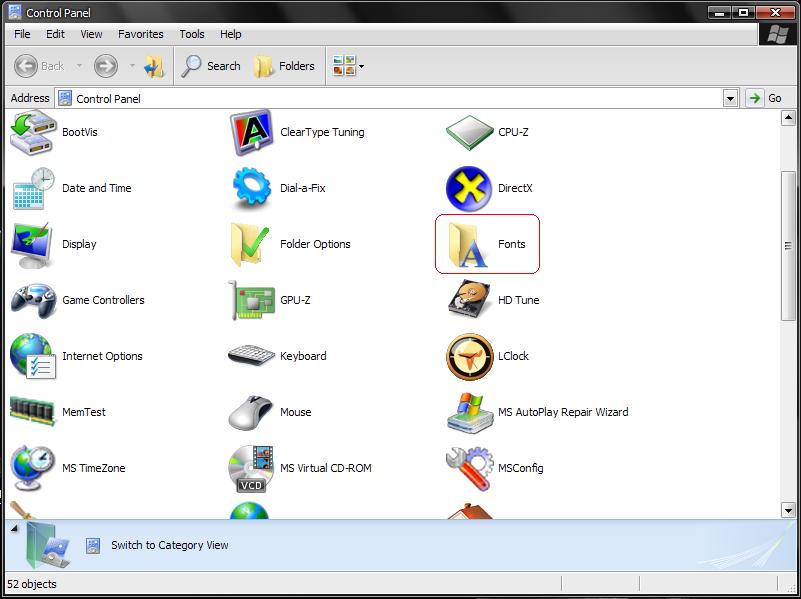
Task: Launch the HD Tune hard drive icon
Action: click(469, 300)
